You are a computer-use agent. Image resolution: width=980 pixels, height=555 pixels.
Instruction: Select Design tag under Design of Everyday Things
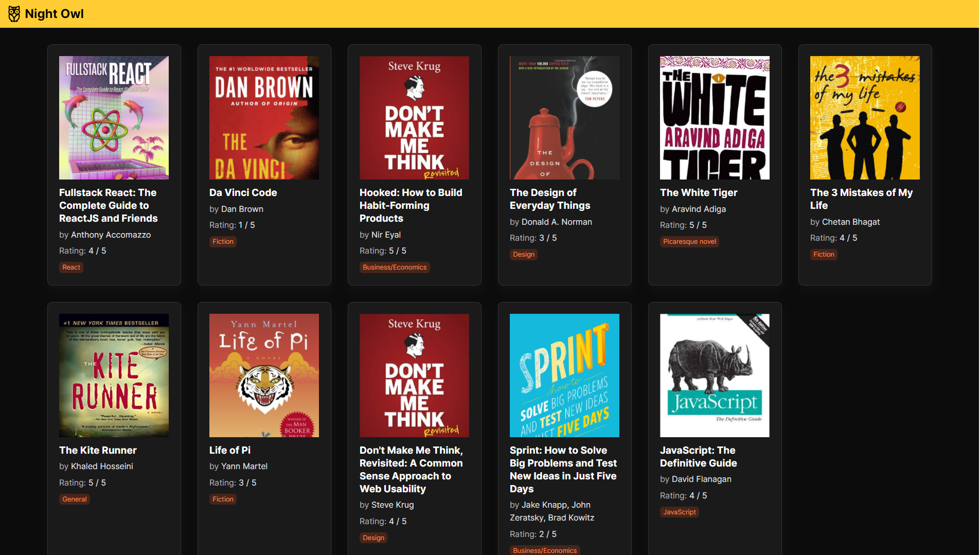click(x=524, y=255)
